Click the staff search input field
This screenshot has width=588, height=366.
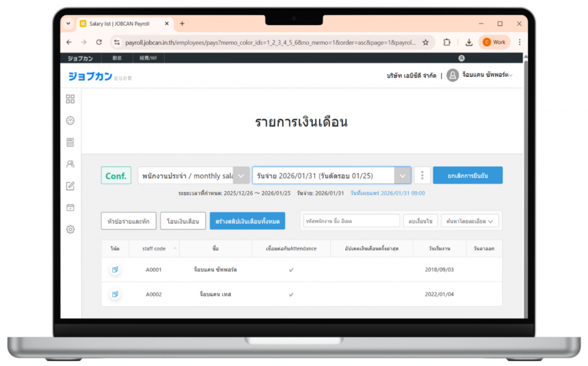351,221
